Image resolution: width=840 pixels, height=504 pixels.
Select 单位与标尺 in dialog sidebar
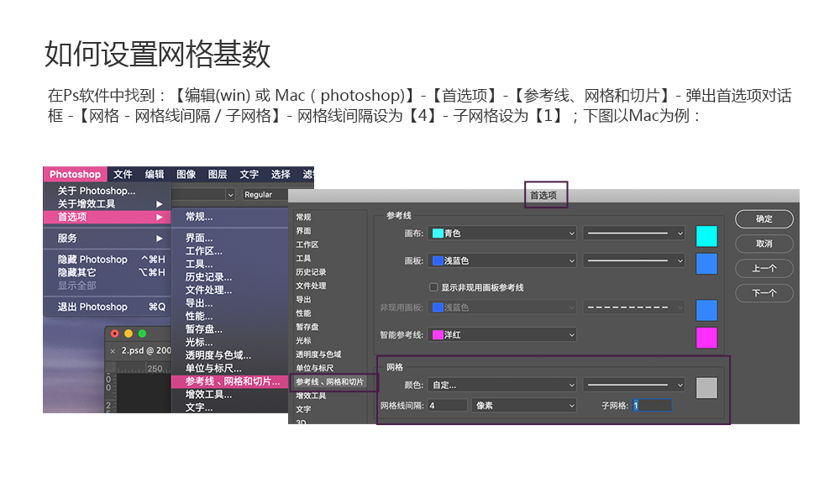pyautogui.click(x=314, y=368)
